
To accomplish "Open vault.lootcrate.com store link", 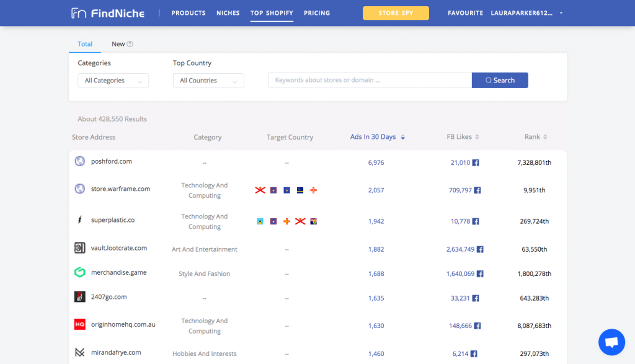I will pos(118,248).
